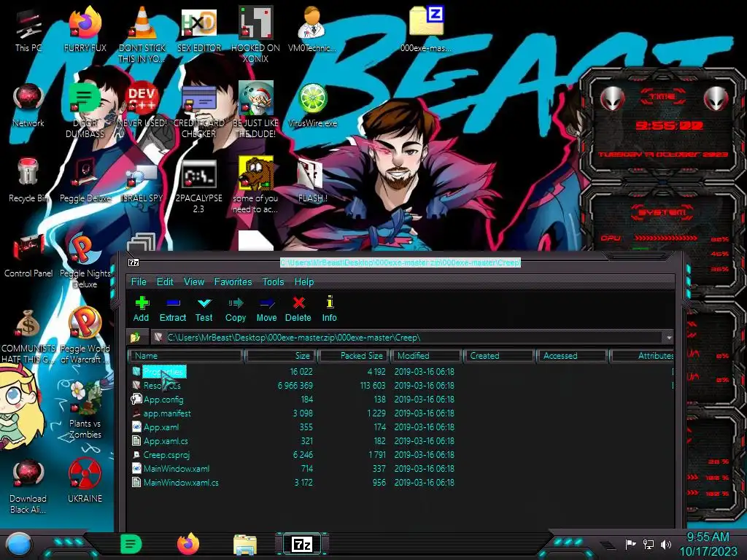Select the UKRAINE radiation desktop icon
The height and width of the screenshot is (560, 747).
(x=85, y=480)
